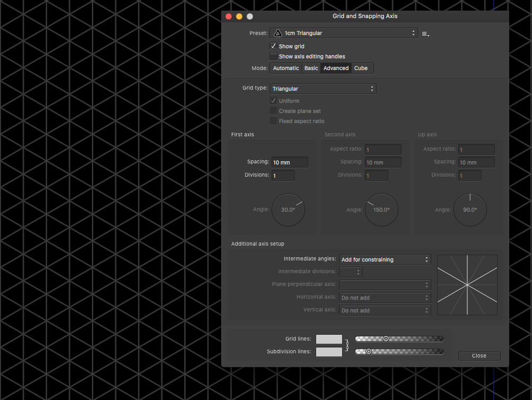The width and height of the screenshot is (532, 400).
Task: Click the axis preview star diagram
Action: tap(467, 285)
